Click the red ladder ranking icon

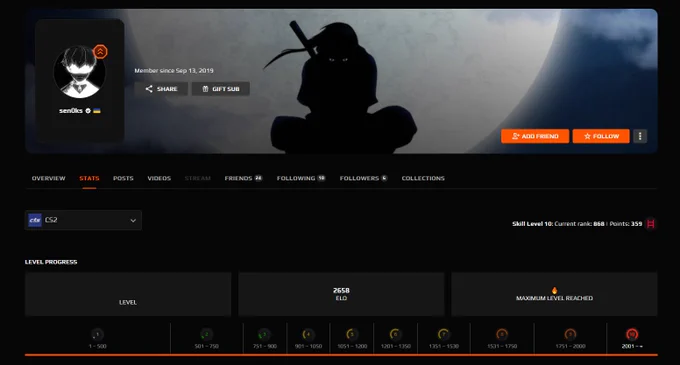[x=651, y=224]
